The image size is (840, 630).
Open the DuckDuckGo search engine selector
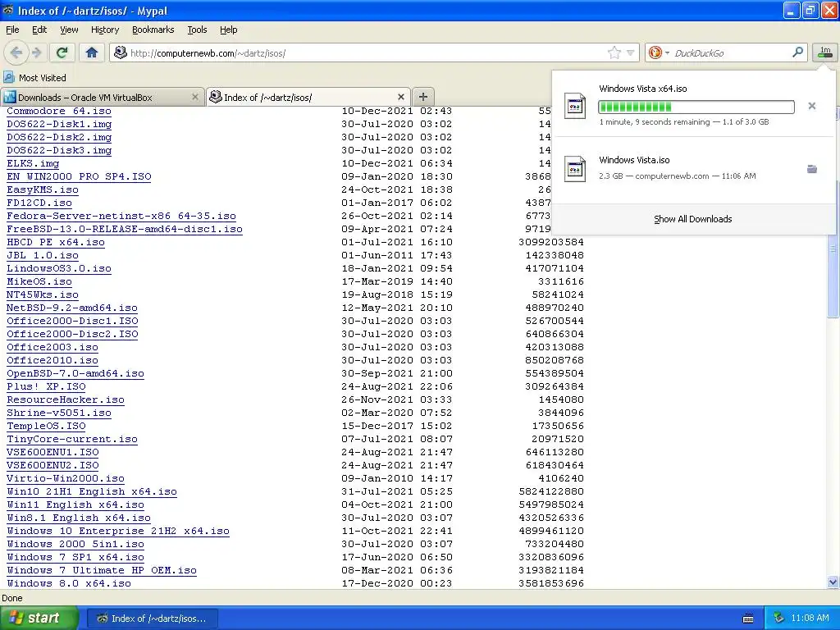tap(659, 52)
